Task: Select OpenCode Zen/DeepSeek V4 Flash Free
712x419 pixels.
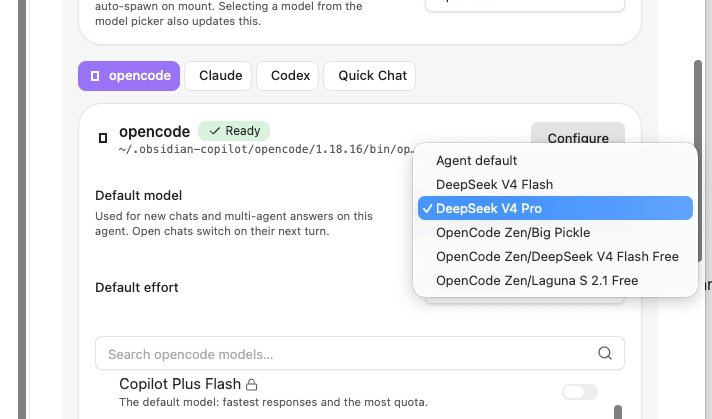Action: pyautogui.click(x=555, y=256)
